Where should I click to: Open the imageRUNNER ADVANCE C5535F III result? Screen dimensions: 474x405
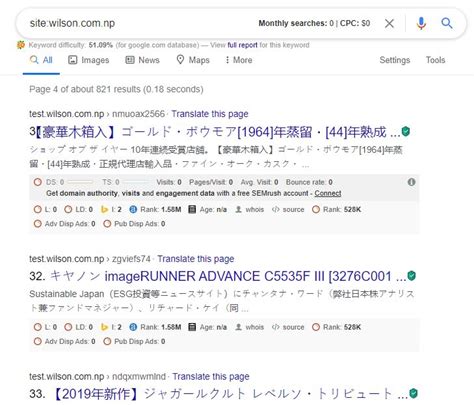tap(218, 276)
